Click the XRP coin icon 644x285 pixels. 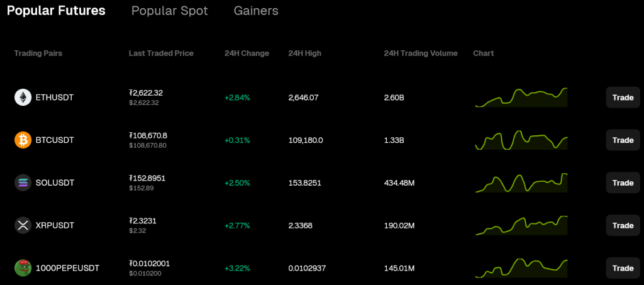(x=23, y=225)
